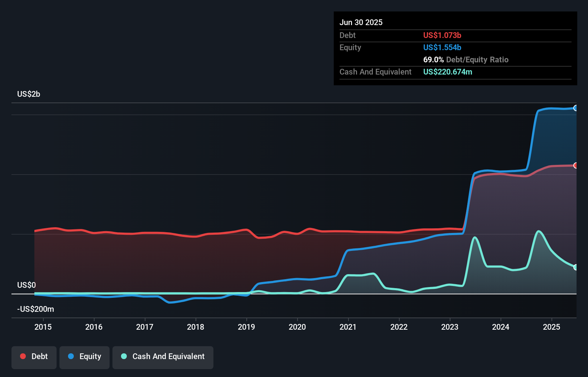The width and height of the screenshot is (588, 377).
Task: Open the Jun 30 2025 tooltip header
Action: pos(361,22)
